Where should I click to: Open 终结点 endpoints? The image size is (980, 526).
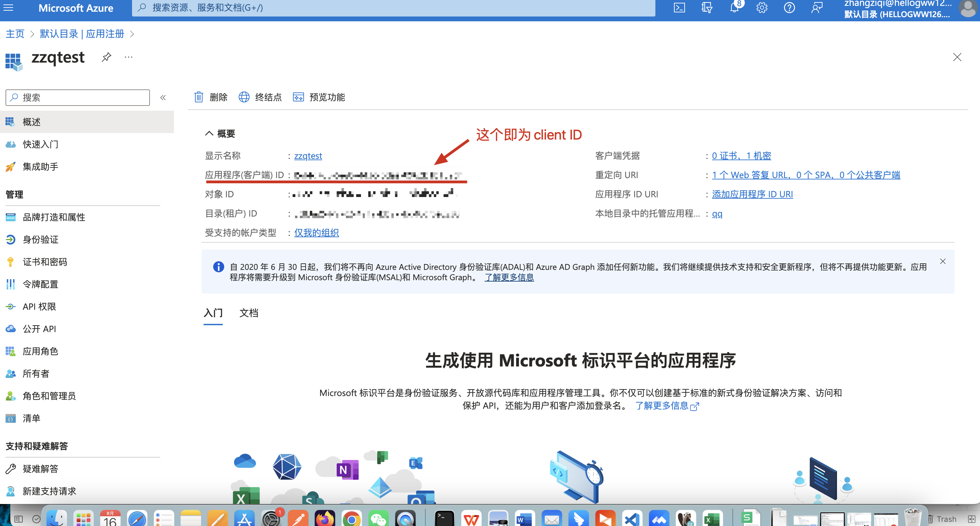tap(260, 97)
